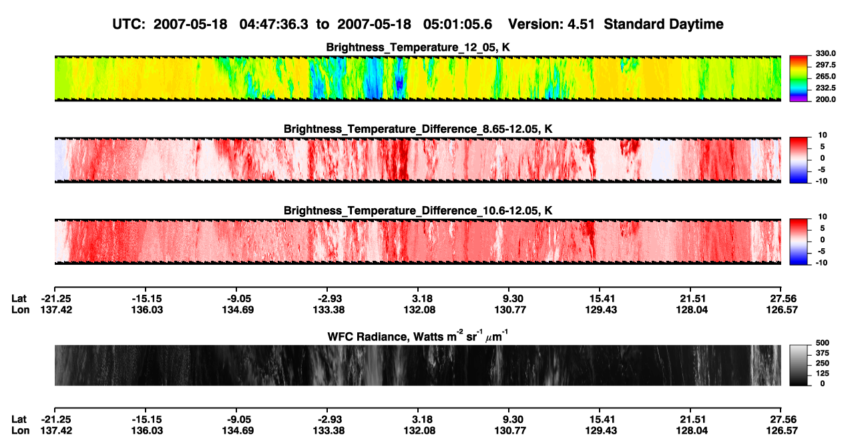
Task: Click the 10.6-12.05 temperature difference image strip
Action: pos(418,241)
